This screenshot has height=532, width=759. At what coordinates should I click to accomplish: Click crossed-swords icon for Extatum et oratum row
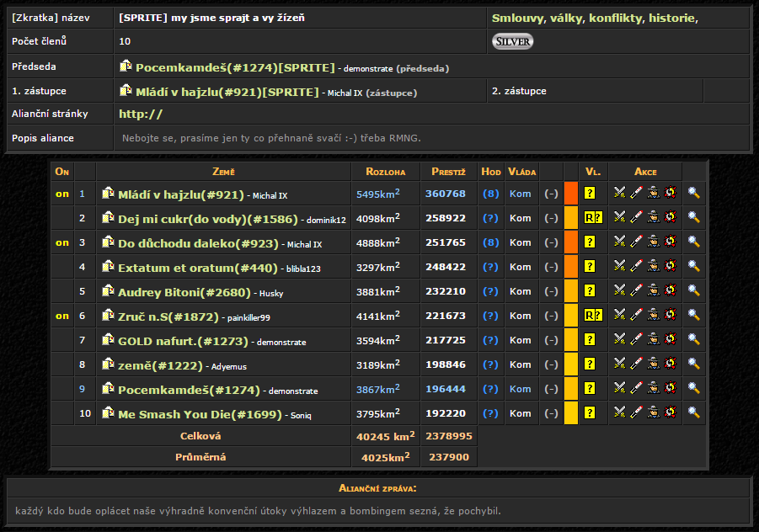click(x=620, y=265)
